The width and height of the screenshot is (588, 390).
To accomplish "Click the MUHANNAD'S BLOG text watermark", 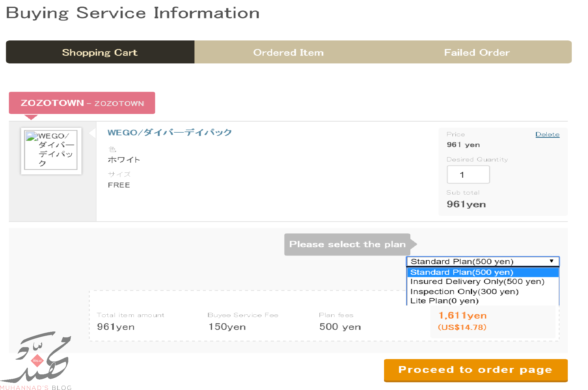I will 36,388.
